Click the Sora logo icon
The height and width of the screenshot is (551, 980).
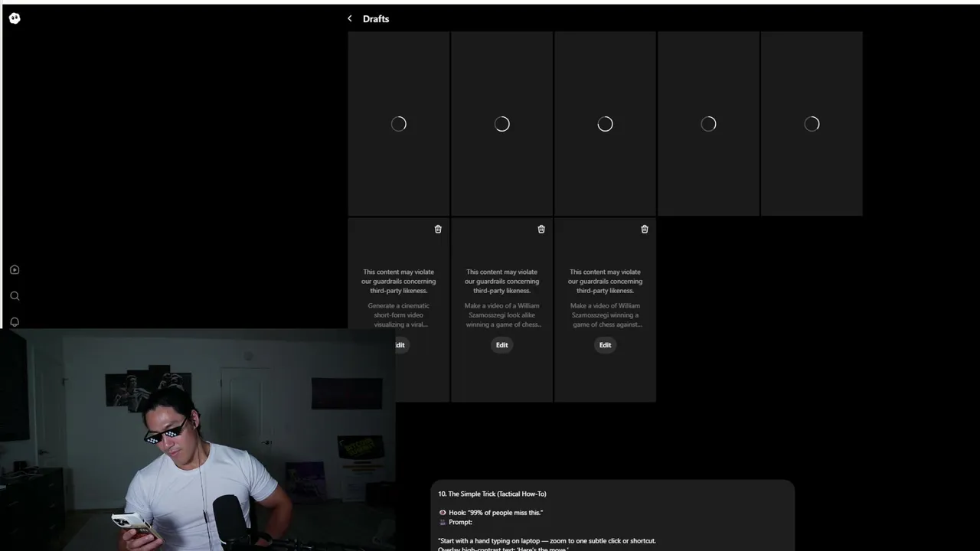(15, 18)
